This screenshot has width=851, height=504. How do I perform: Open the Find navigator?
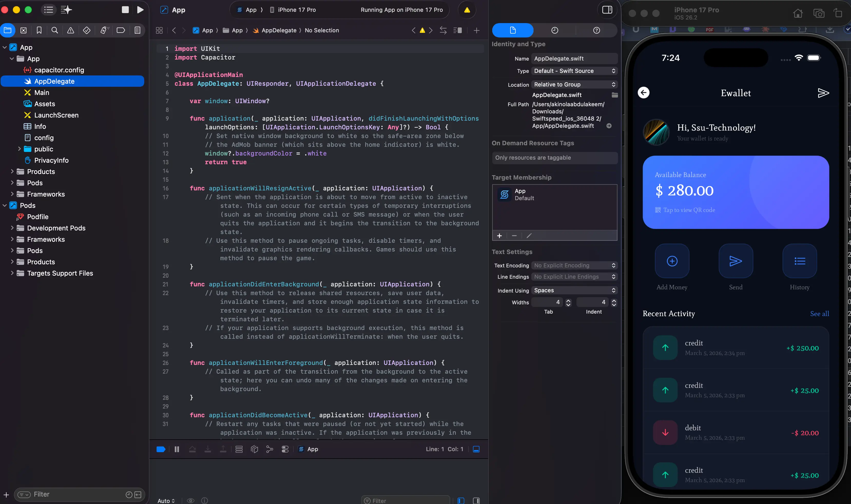pyautogui.click(x=55, y=30)
